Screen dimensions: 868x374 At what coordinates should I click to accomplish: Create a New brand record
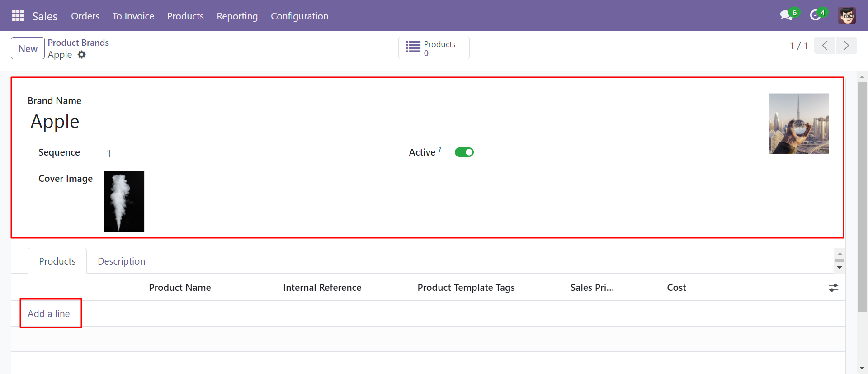28,48
